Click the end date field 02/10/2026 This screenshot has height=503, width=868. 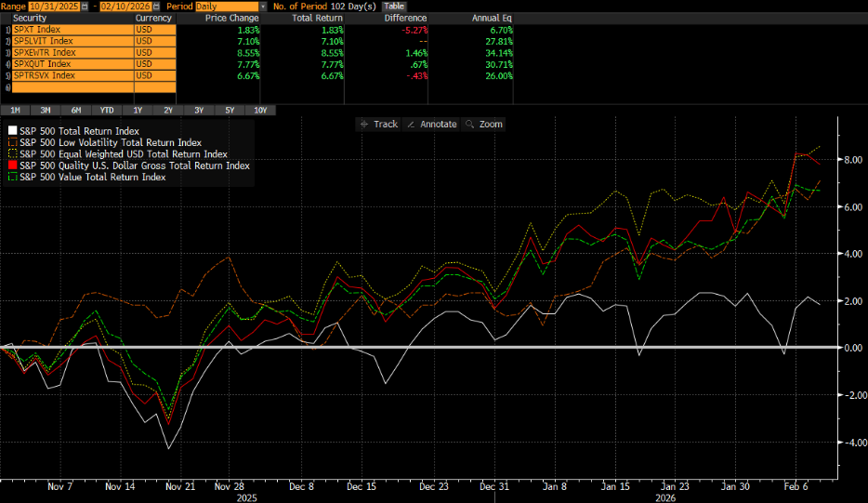[123, 7]
